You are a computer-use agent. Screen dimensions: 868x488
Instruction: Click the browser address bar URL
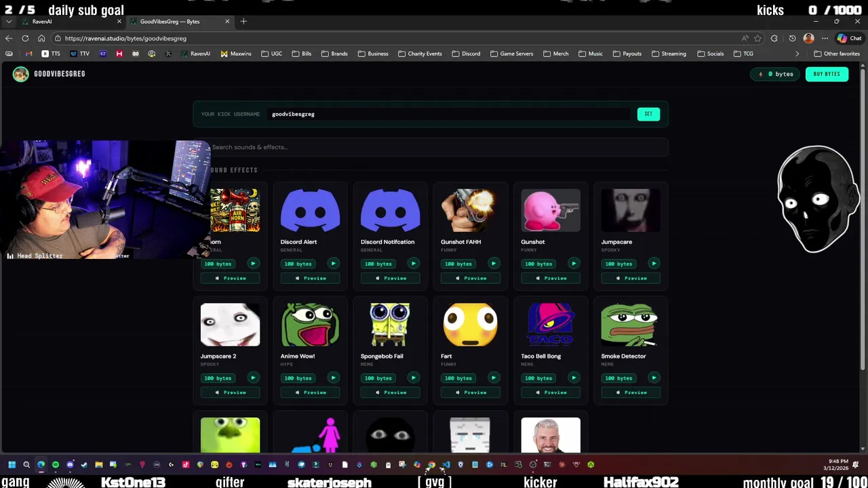125,39
